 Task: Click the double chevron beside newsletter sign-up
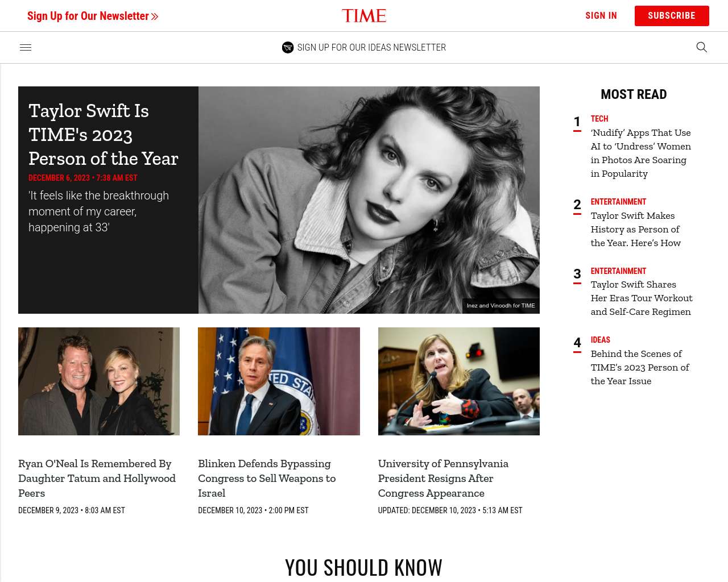[x=155, y=16]
